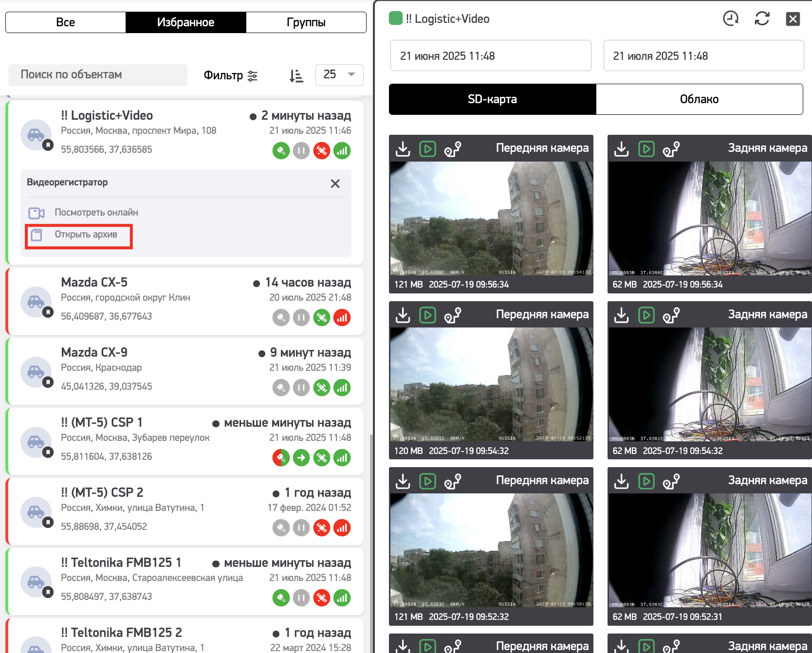Open front camera thumbnail 121 MB 09:56:34
The width and height of the screenshot is (812, 653).
coord(491,218)
